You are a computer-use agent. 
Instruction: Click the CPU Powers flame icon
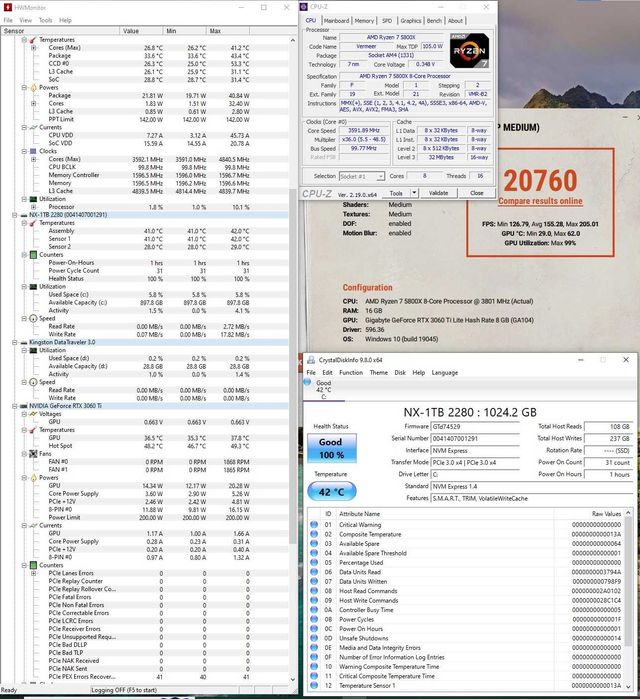(33, 87)
